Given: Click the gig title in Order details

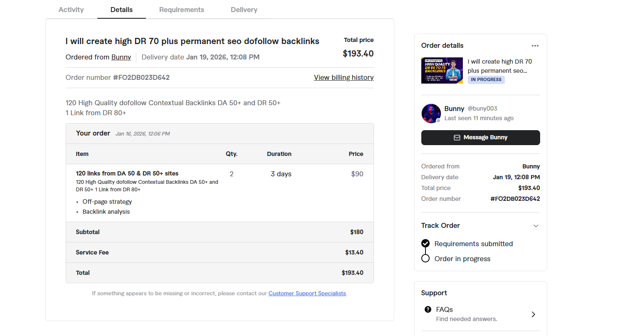Looking at the screenshot, I should [499, 66].
